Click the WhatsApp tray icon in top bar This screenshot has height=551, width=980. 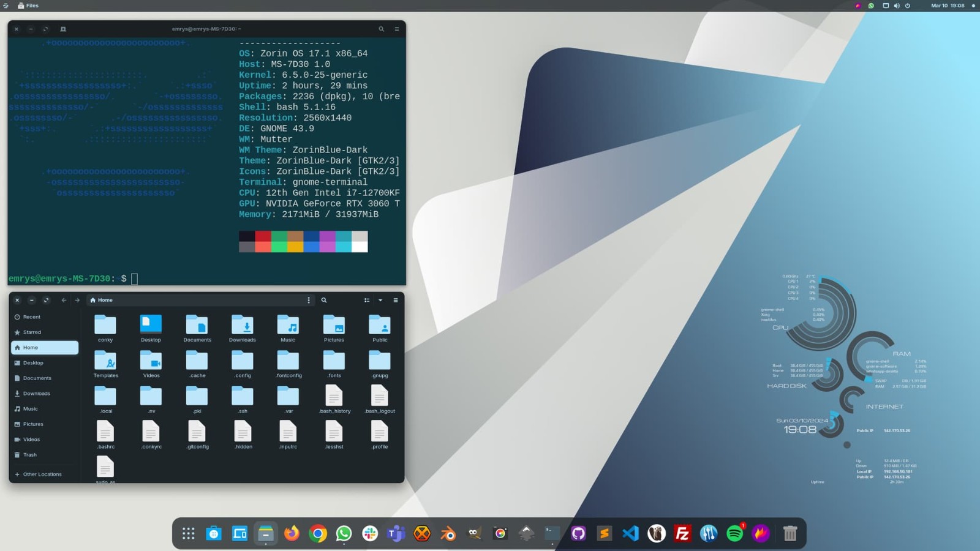tap(871, 6)
